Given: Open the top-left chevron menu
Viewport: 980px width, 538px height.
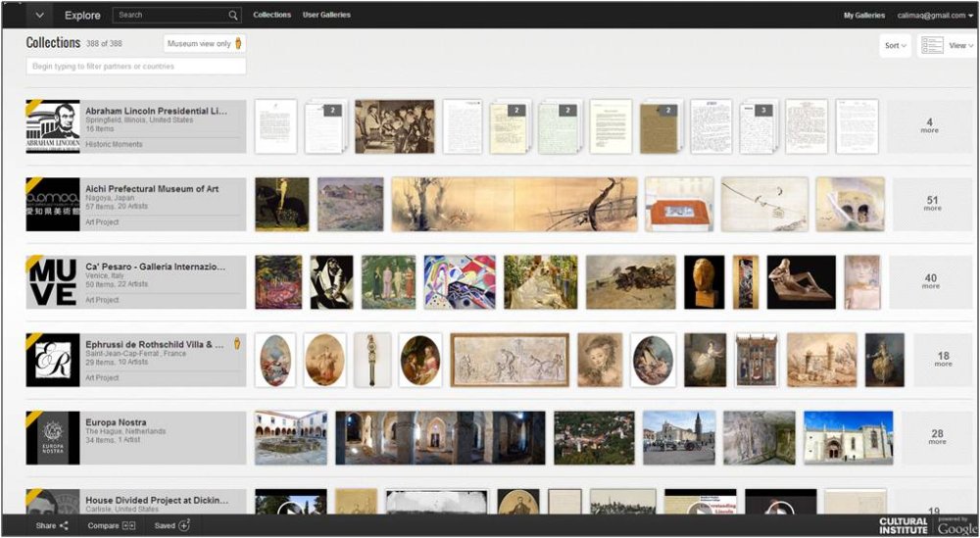Looking at the screenshot, I should pyautogui.click(x=39, y=15).
